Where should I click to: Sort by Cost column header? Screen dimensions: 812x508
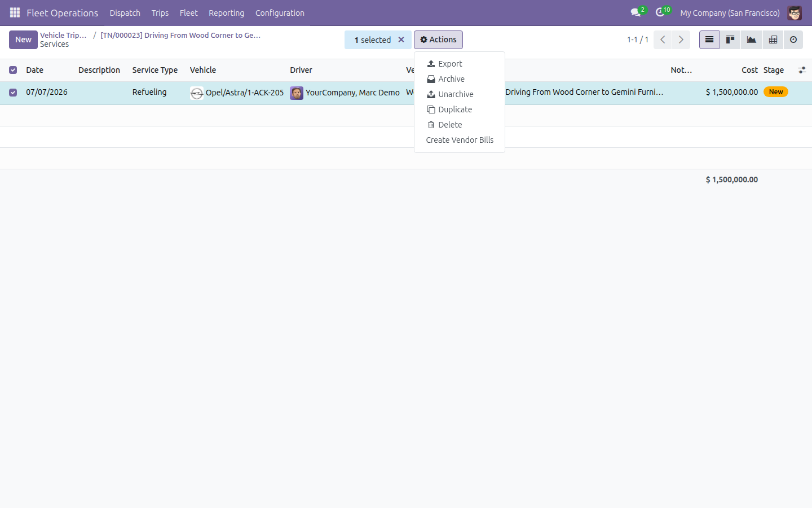click(749, 70)
